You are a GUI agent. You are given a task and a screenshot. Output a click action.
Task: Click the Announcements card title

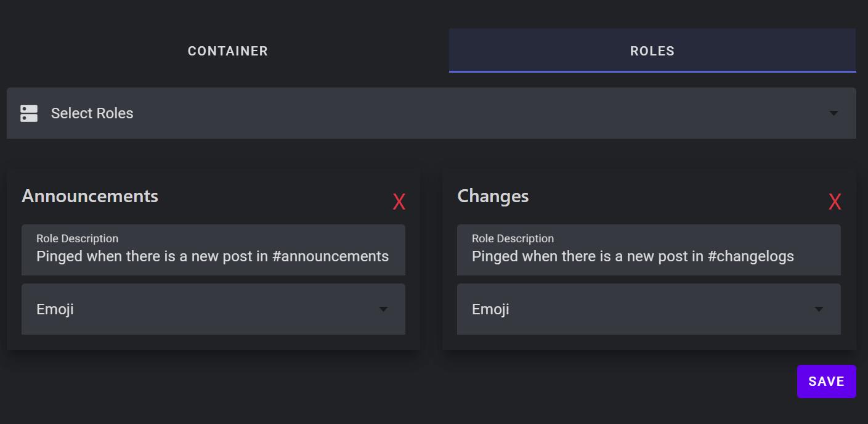[x=89, y=195]
